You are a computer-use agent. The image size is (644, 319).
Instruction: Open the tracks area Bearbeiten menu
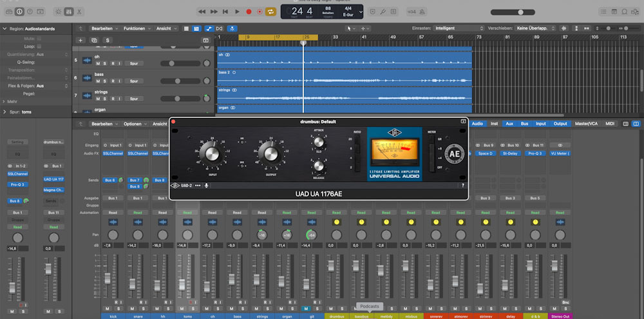[104, 29]
